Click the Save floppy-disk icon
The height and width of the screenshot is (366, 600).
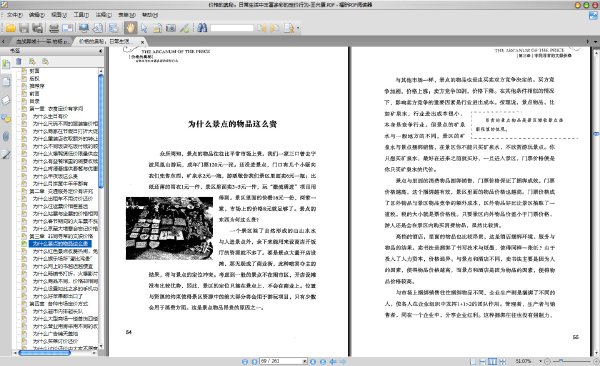point(24,28)
